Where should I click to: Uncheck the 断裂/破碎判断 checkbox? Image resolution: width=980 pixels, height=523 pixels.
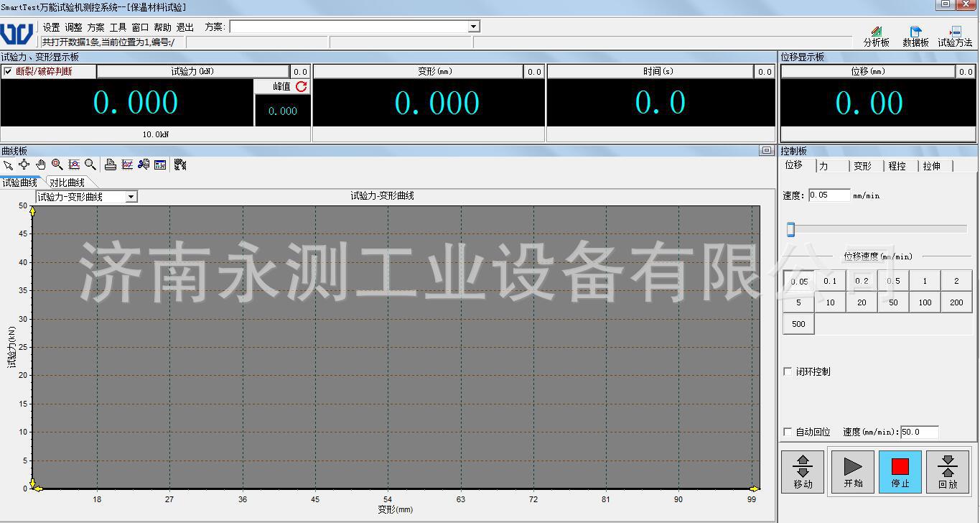pyautogui.click(x=9, y=71)
